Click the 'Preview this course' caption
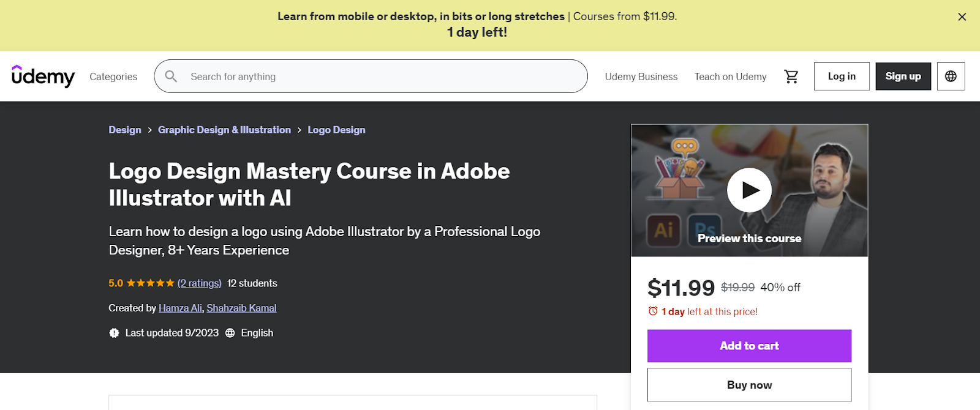This screenshot has width=980, height=410. [x=749, y=239]
